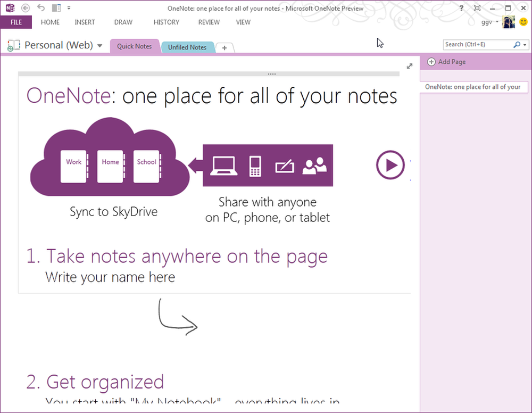Create a new section with plus tab
The image size is (532, 413).
225,48
